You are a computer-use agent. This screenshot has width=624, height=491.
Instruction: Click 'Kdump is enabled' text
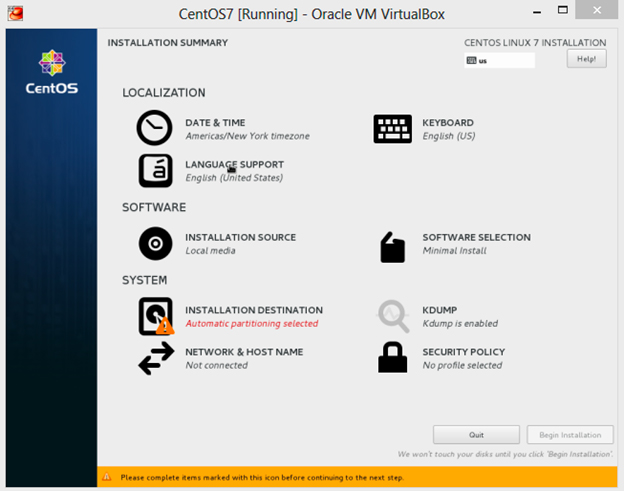coord(460,323)
